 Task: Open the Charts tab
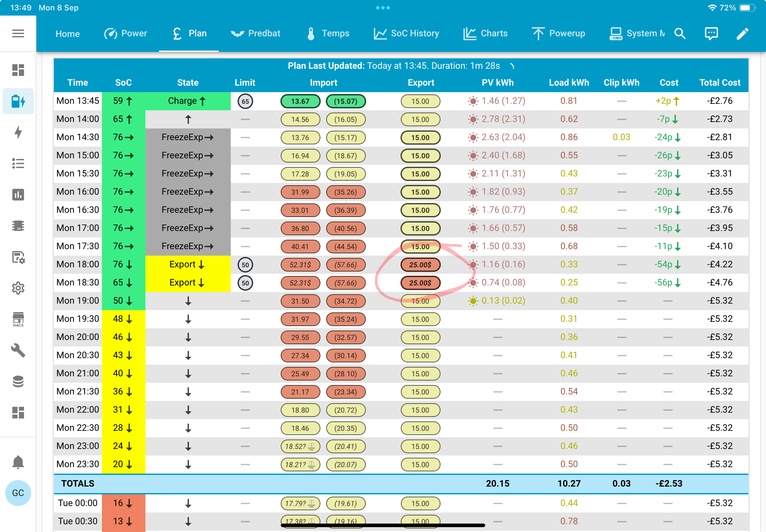[485, 33]
